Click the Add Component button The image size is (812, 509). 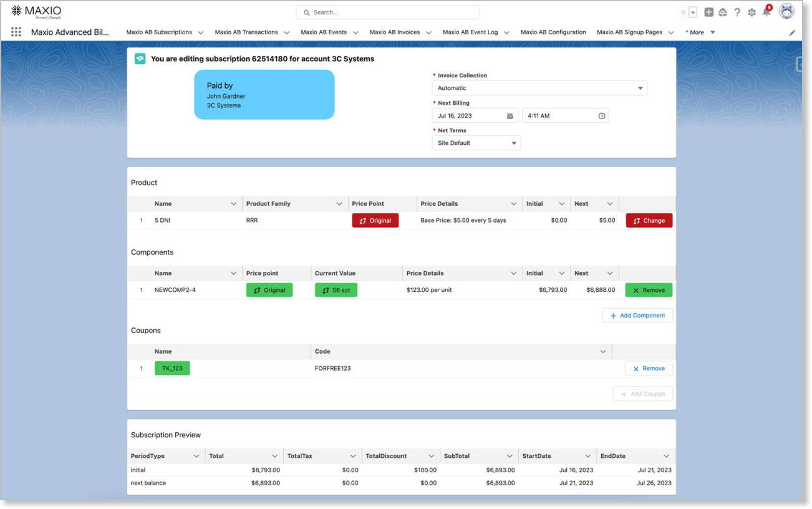pyautogui.click(x=637, y=316)
